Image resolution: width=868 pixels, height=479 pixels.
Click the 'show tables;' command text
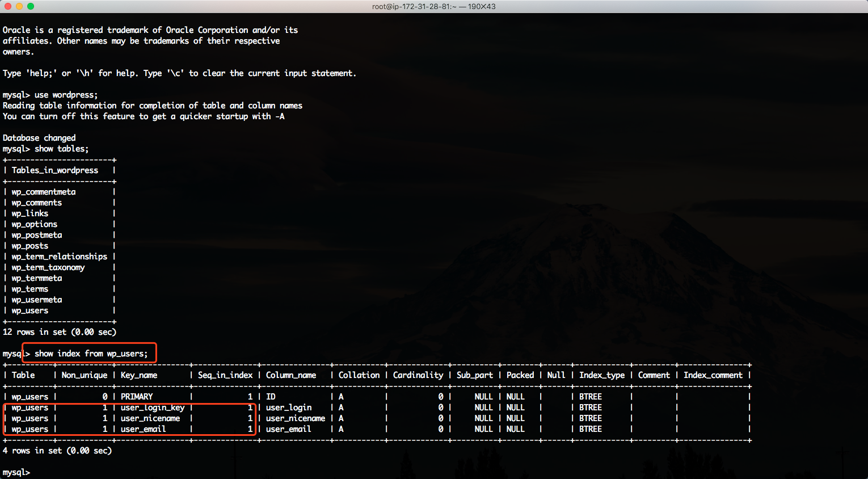(61, 149)
